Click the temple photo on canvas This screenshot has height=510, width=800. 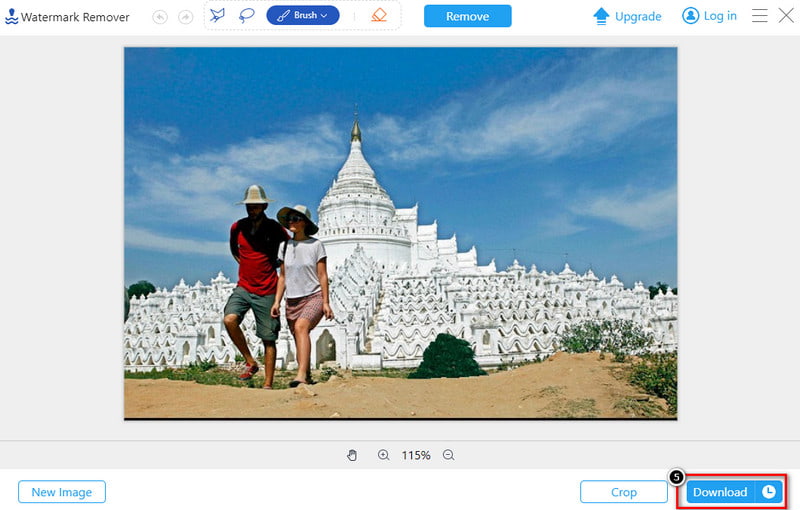click(400, 232)
